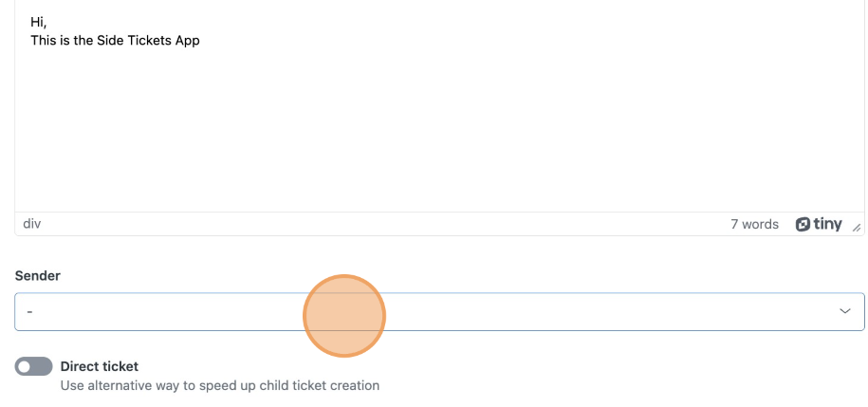Click the word App at line end
Viewport: 868px width, 407px height.
pos(188,41)
